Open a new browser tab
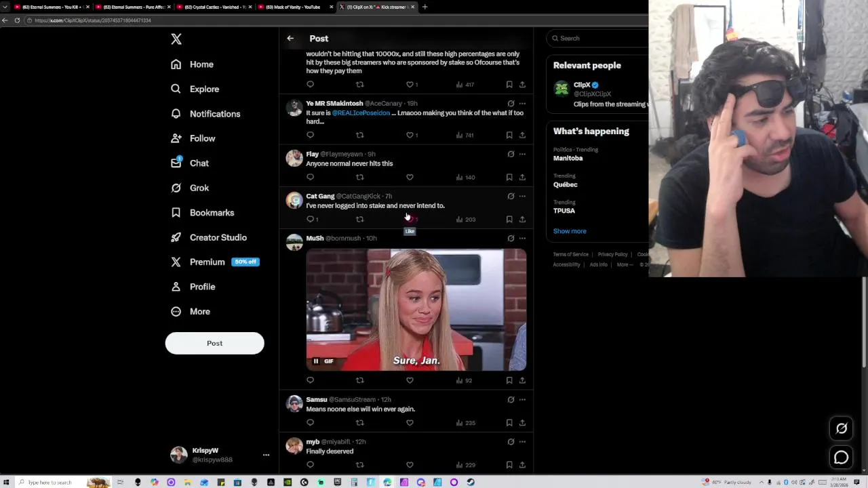 425,7
